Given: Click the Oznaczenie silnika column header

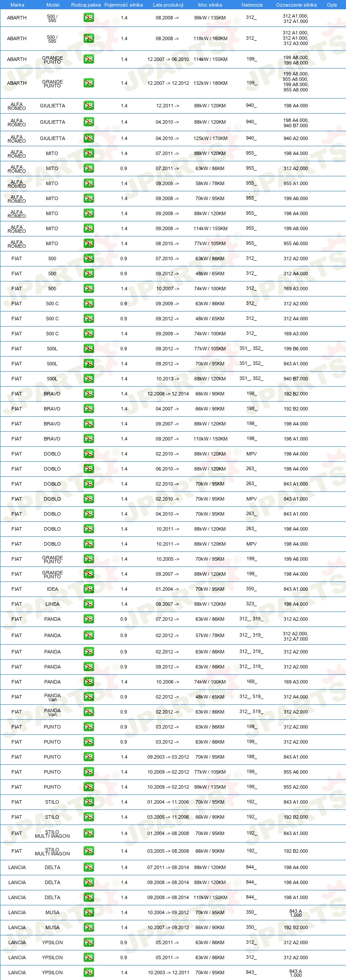Looking at the screenshot, I should coord(296,5).
